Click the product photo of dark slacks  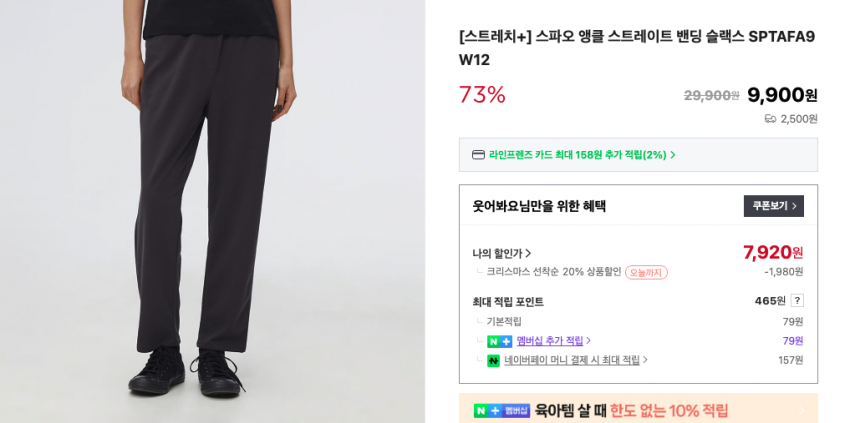coord(212,212)
